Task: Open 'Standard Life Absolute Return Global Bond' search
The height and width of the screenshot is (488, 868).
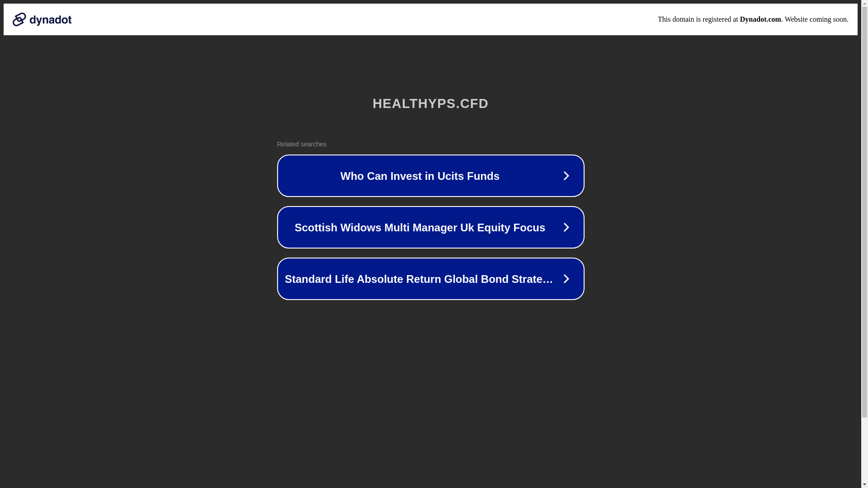Action: tap(430, 279)
